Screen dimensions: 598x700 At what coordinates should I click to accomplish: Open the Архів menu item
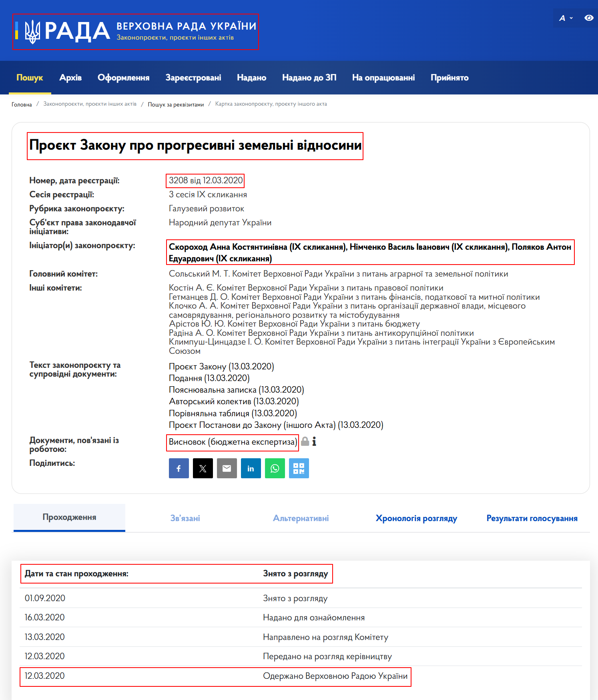tap(70, 78)
